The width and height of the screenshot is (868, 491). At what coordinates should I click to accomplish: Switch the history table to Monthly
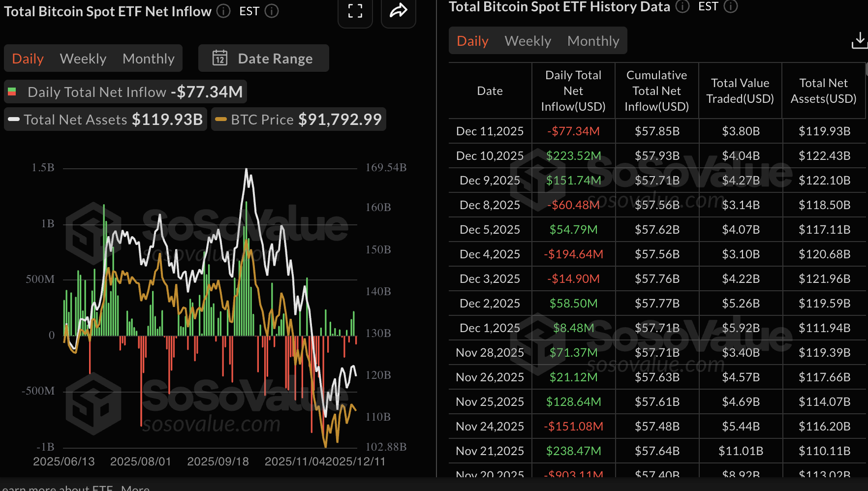tap(593, 41)
